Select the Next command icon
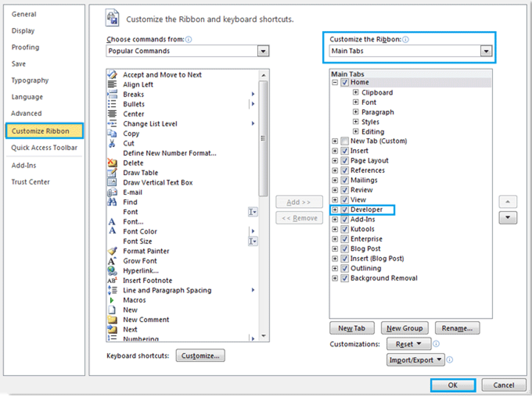The image size is (532, 396). pos(112,329)
